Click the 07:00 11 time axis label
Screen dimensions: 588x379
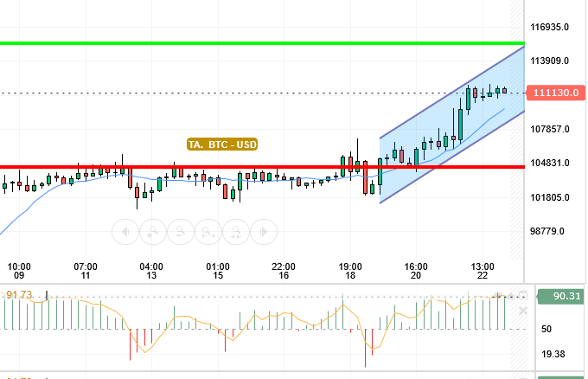(x=86, y=271)
